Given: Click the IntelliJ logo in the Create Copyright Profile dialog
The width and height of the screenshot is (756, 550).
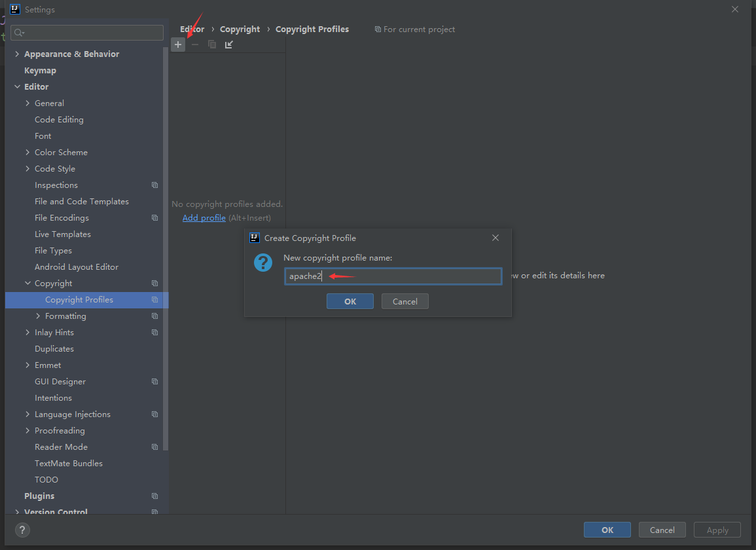Looking at the screenshot, I should tap(255, 238).
